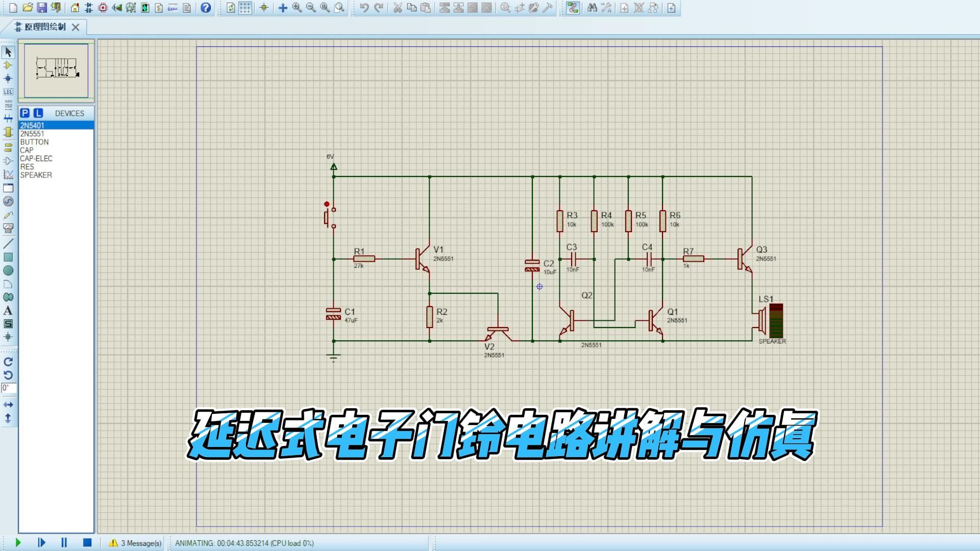Toggle the grid display button
The width and height of the screenshot is (980, 551).
pos(245,8)
